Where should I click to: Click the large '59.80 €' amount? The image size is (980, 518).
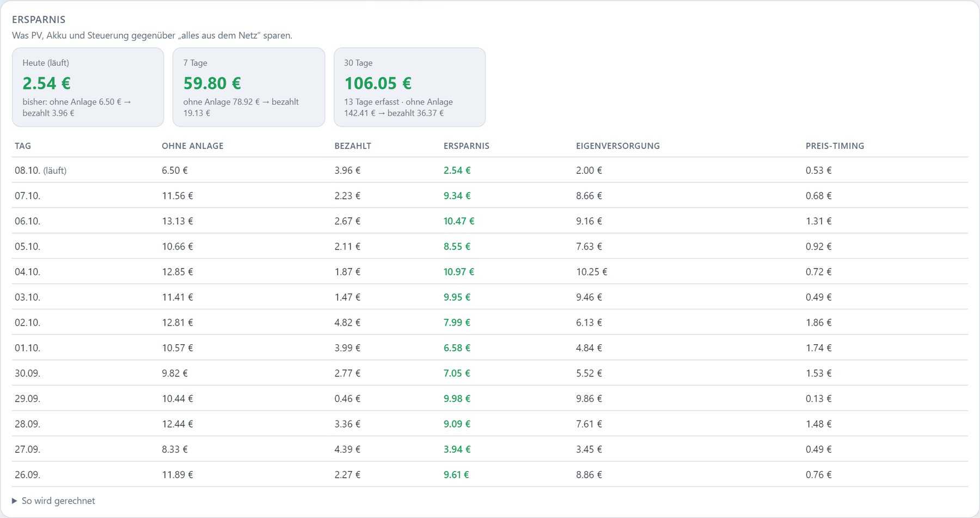tap(212, 83)
